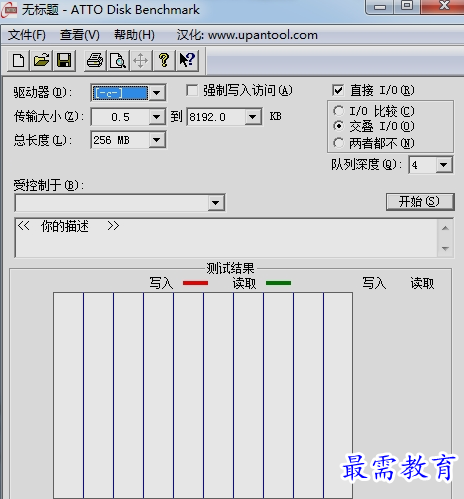Click the 传输大小(Z): label
This screenshot has height=499, width=464.
point(49,116)
